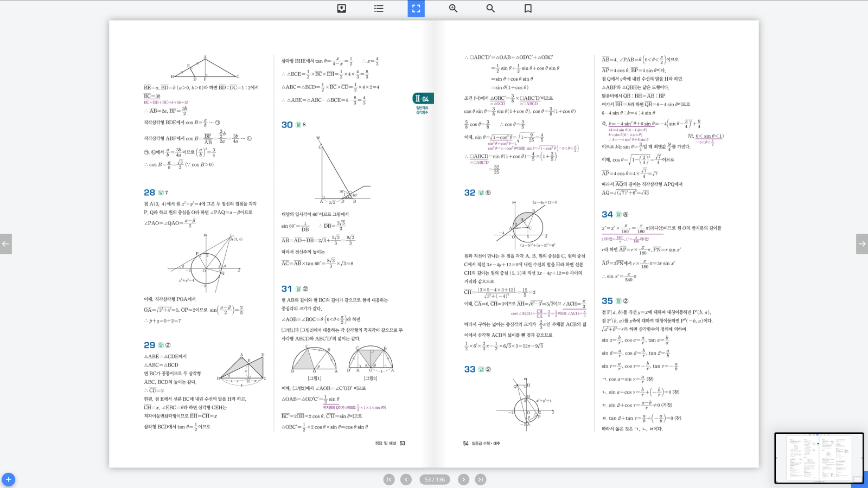
Task: Bookmark the current page
Action: (x=528, y=9)
